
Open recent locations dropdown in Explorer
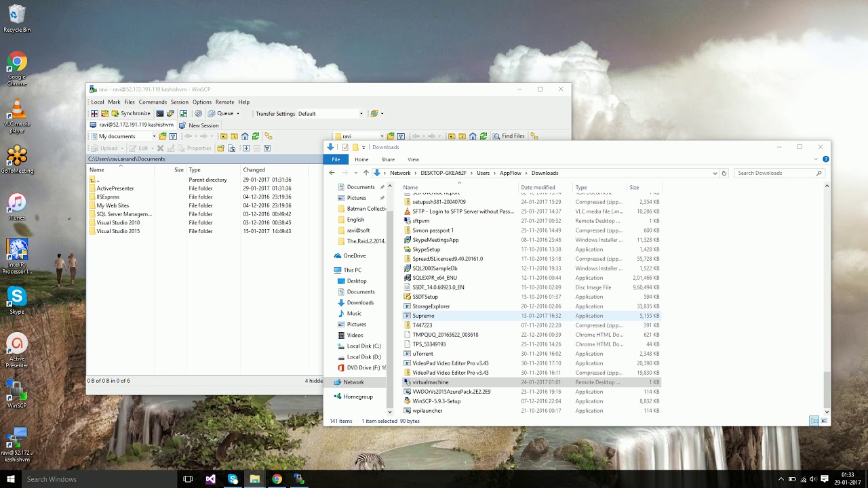pos(355,173)
